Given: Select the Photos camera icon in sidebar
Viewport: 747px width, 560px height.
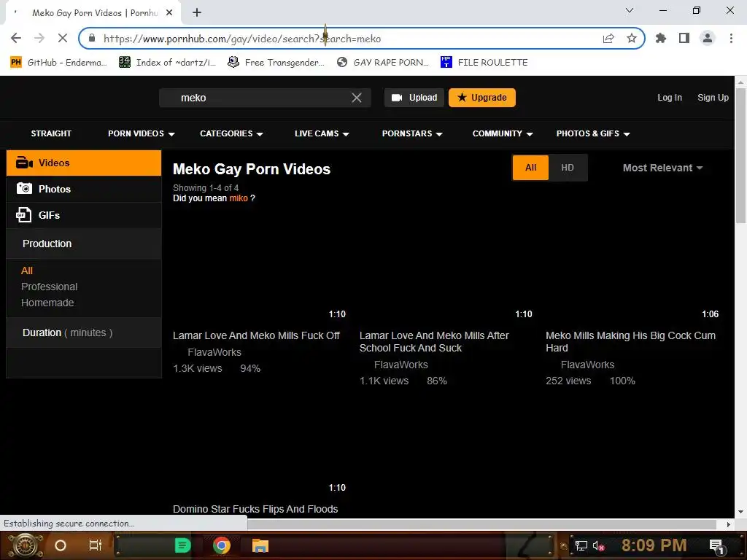Looking at the screenshot, I should [24, 189].
